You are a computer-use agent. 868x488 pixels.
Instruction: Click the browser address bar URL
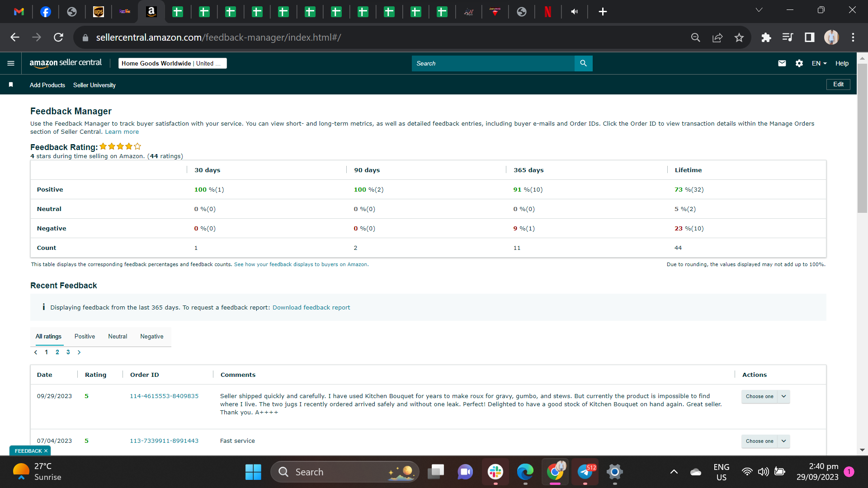click(x=218, y=38)
